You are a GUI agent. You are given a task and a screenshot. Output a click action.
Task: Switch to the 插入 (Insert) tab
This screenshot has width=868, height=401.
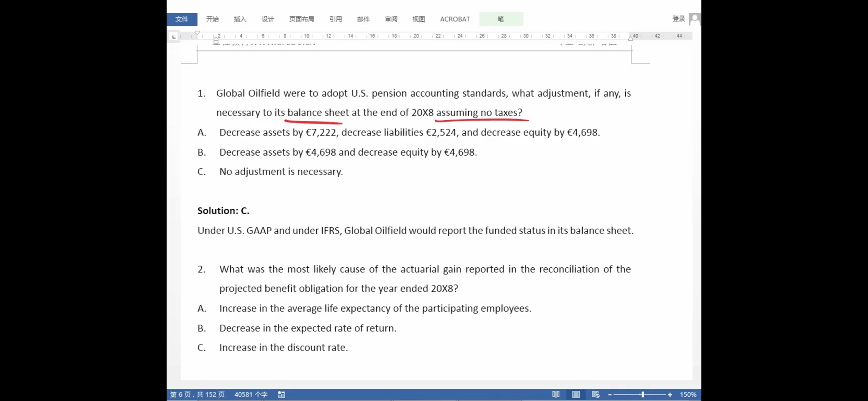(x=240, y=19)
